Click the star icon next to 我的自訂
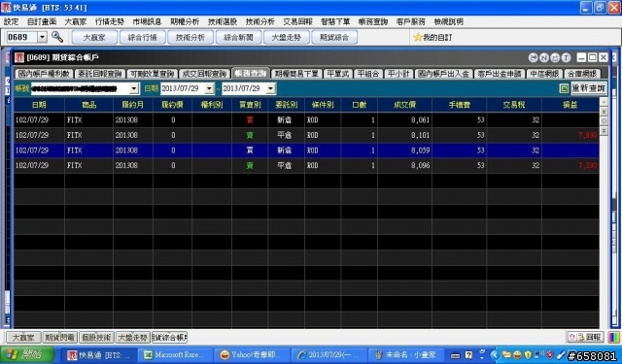The width and height of the screenshot is (622, 364). (x=417, y=37)
